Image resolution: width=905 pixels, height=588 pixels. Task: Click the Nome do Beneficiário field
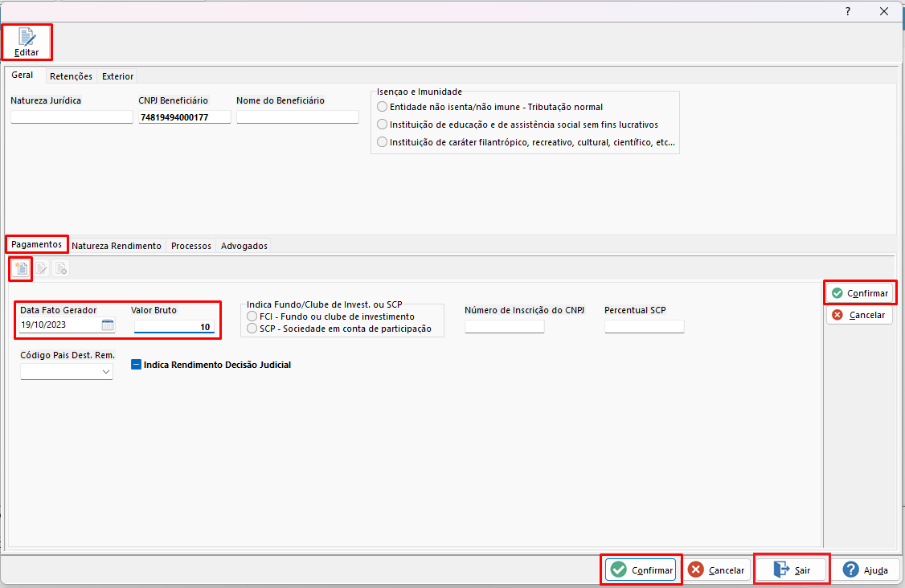click(x=298, y=117)
